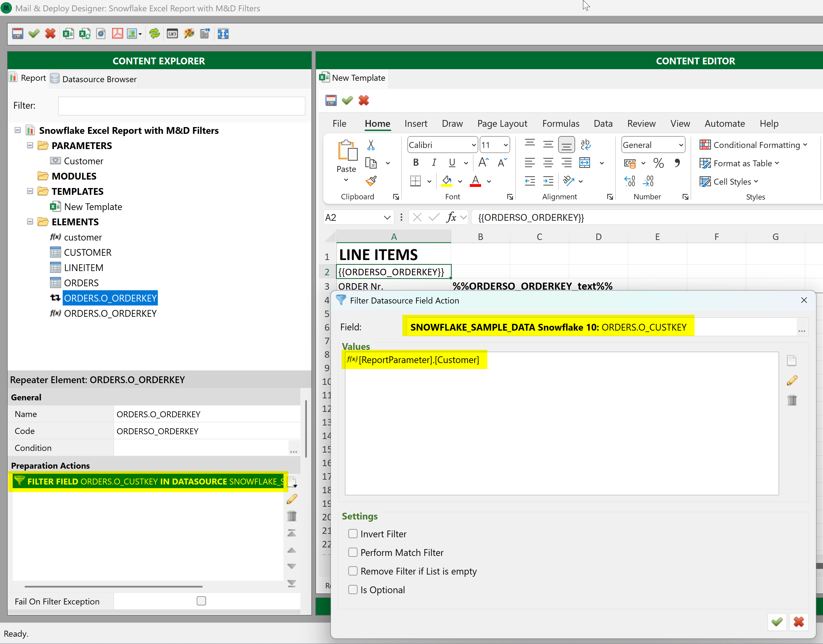Delete preparation action with trash icon
This screenshot has width=823, height=644.
[x=292, y=516]
